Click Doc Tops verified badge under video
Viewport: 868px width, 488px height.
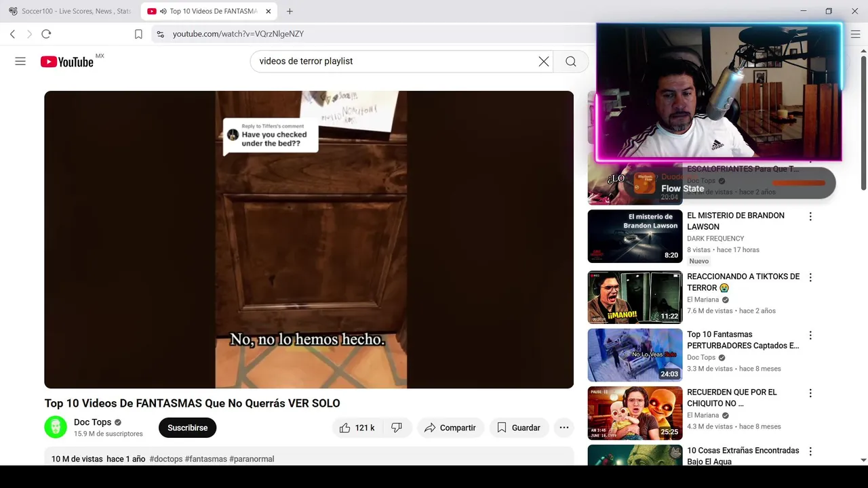coord(118,422)
